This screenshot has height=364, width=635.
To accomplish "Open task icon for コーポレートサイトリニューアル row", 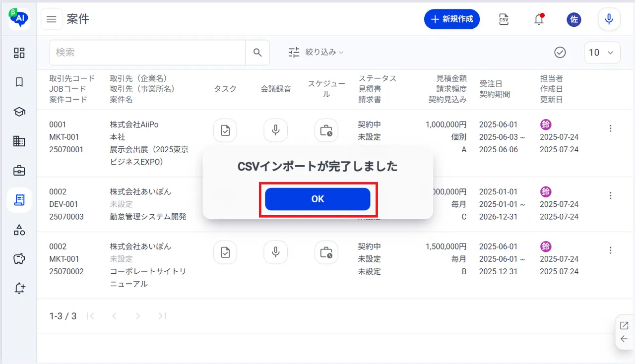I will 225,252.
